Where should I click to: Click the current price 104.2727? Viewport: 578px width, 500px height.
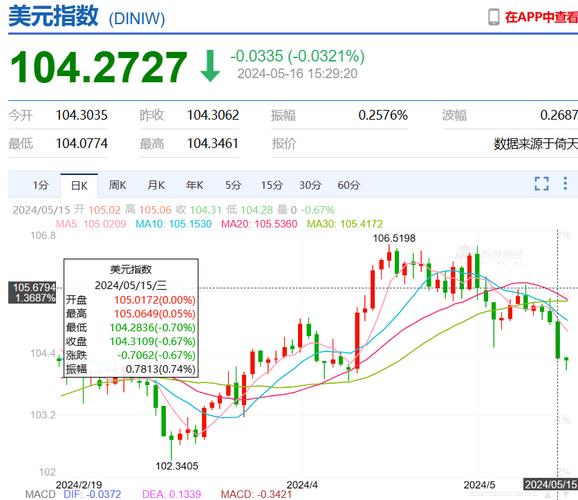click(x=99, y=67)
